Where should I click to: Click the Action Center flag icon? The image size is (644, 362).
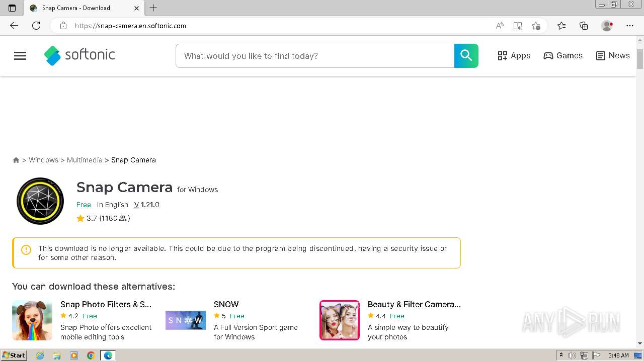[595, 355]
